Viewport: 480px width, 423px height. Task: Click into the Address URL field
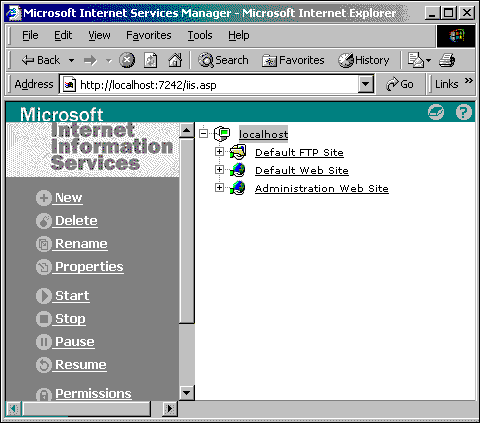217,85
